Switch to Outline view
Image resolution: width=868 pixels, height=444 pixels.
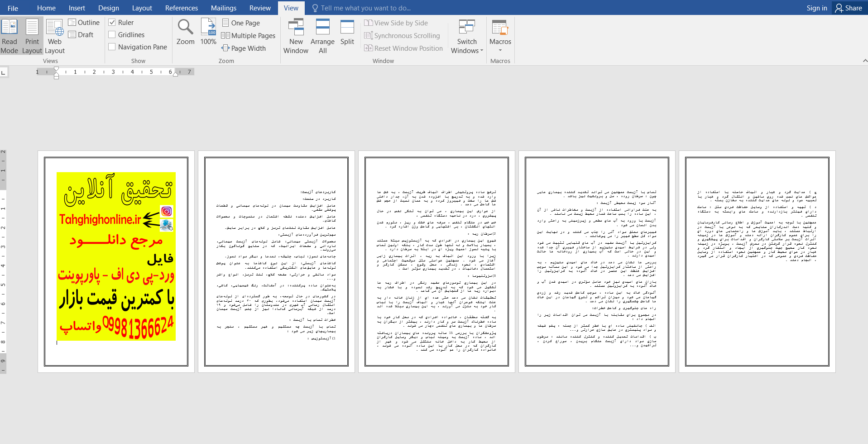[84, 22]
